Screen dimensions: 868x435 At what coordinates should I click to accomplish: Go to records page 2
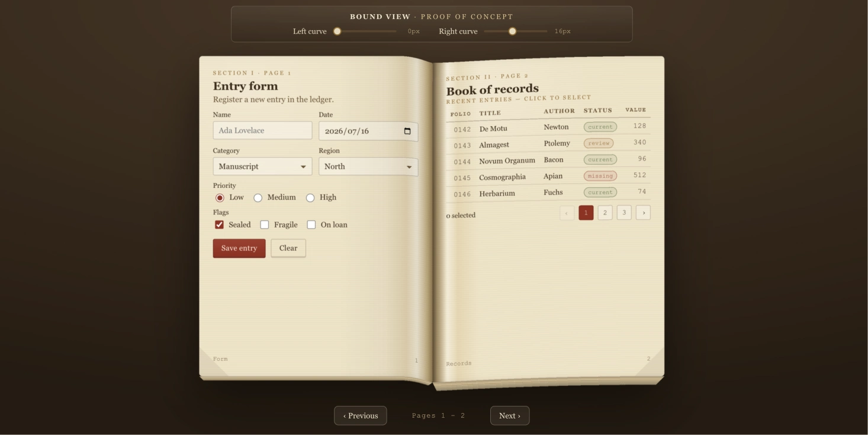click(605, 213)
